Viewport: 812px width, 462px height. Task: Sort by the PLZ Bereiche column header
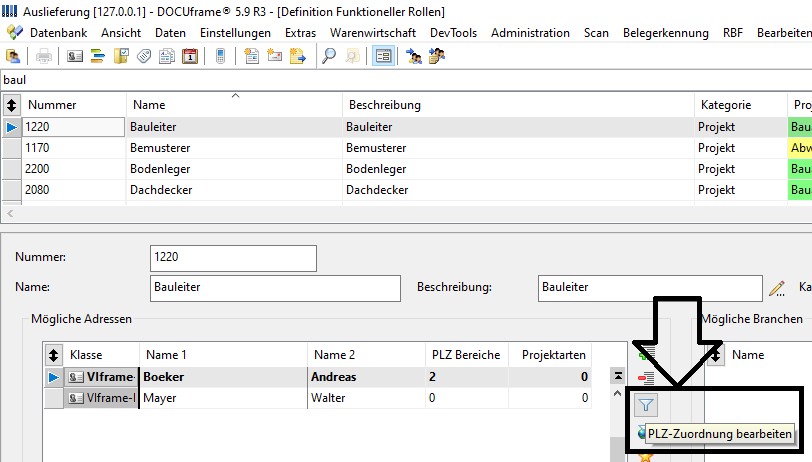[x=467, y=355]
